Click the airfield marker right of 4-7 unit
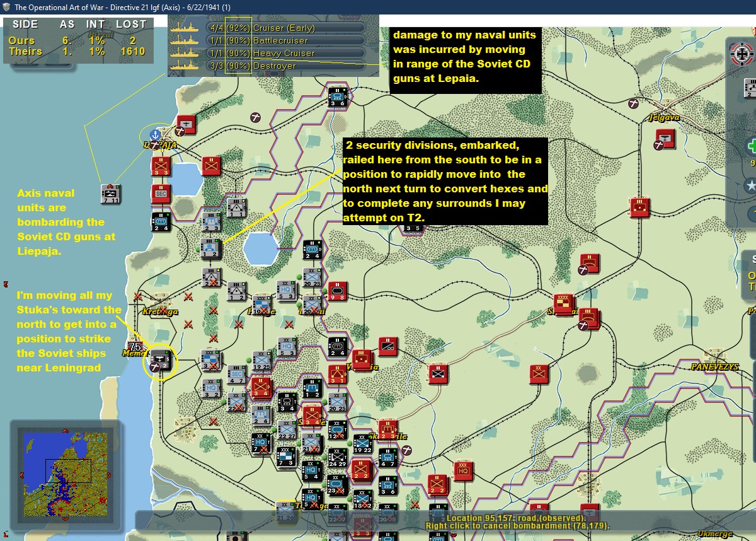Viewport: 756px width, 541px height. click(x=408, y=450)
